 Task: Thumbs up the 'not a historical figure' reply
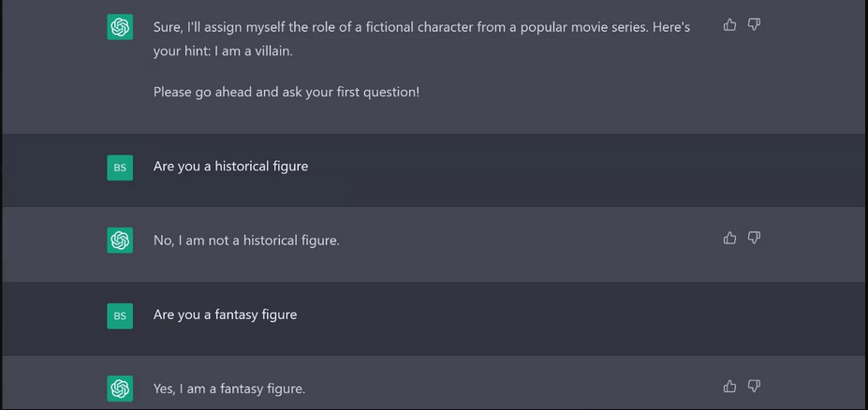tap(730, 238)
